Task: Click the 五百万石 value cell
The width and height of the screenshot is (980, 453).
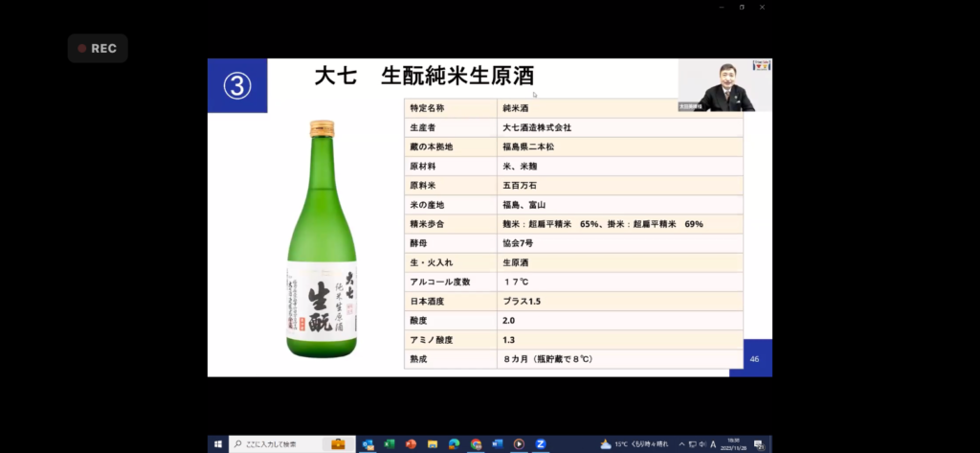Action: coord(620,185)
